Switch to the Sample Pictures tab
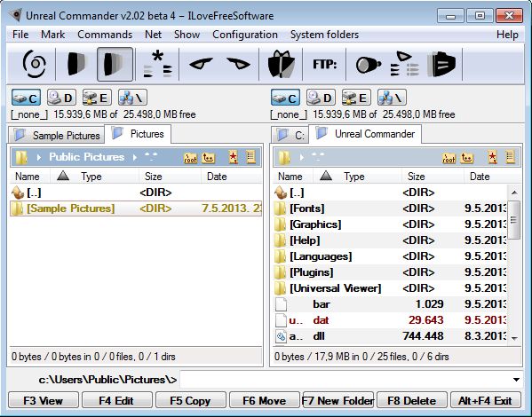Screen dimensions: 532x417 (x=57, y=135)
